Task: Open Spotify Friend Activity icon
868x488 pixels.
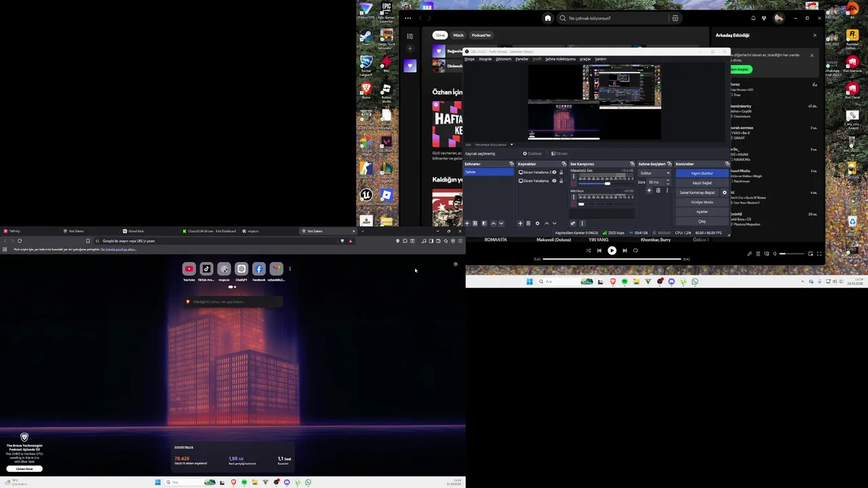Action: [x=764, y=18]
